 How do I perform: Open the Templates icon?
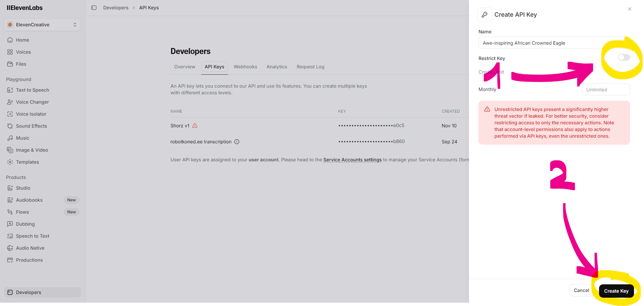click(x=10, y=162)
